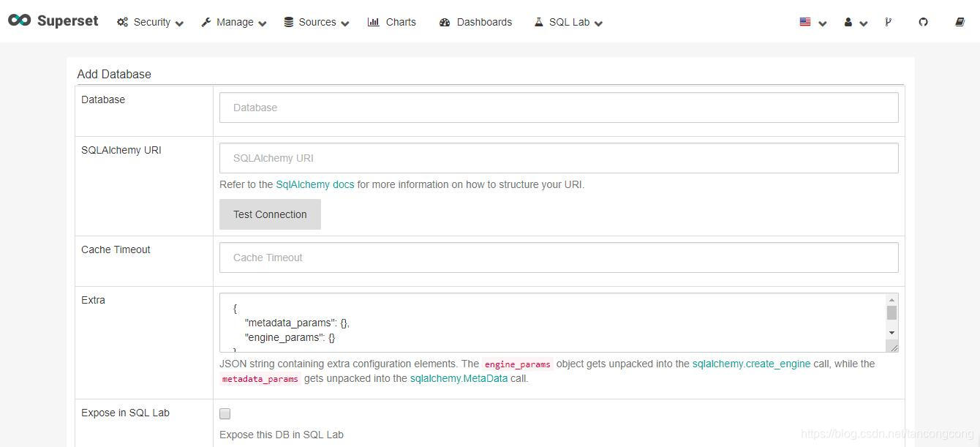Click the Extra textarea resize handle
The width and height of the screenshot is (980, 447).
[892, 347]
